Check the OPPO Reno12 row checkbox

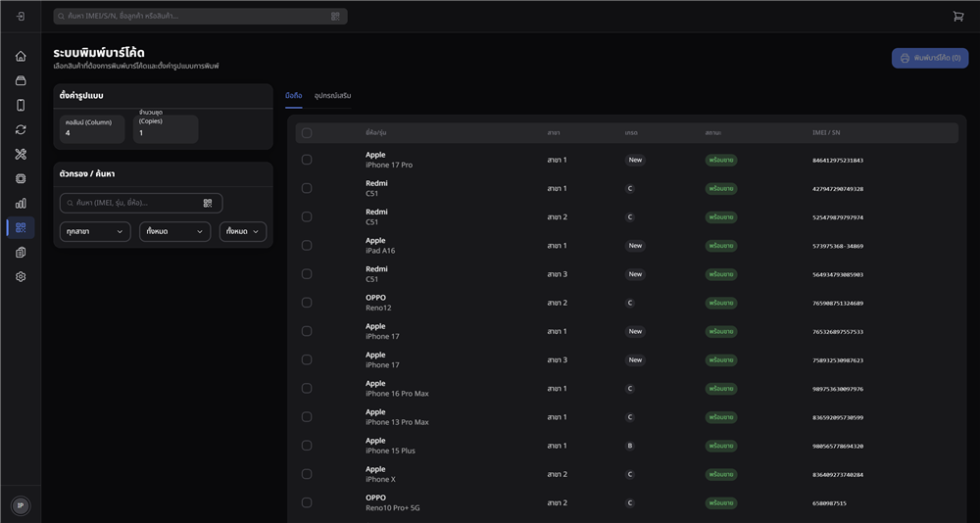pos(306,303)
